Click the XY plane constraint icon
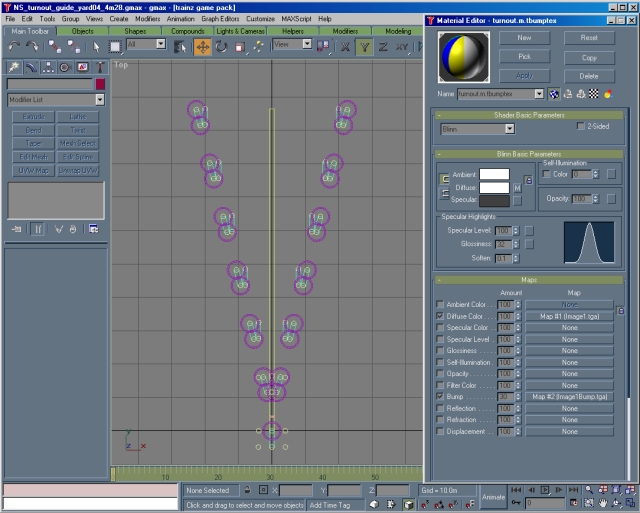 tap(402, 47)
